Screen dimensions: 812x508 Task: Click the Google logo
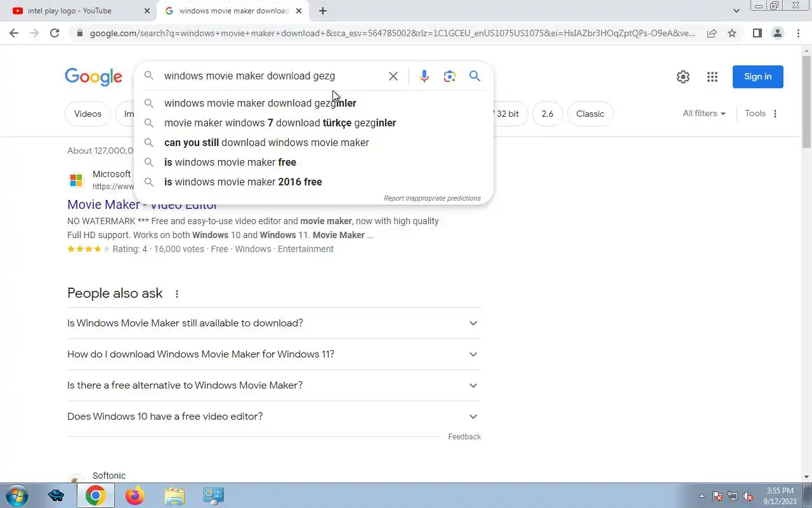click(93, 77)
